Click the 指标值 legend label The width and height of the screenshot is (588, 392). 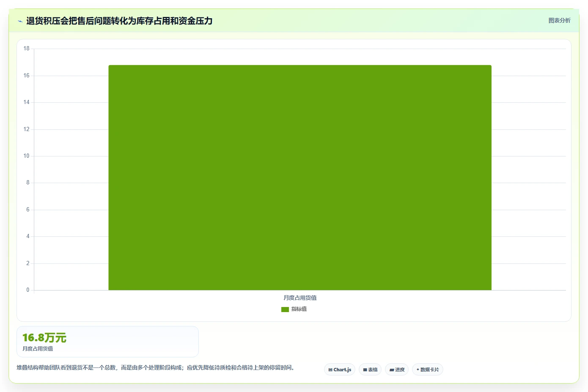pyautogui.click(x=299, y=309)
